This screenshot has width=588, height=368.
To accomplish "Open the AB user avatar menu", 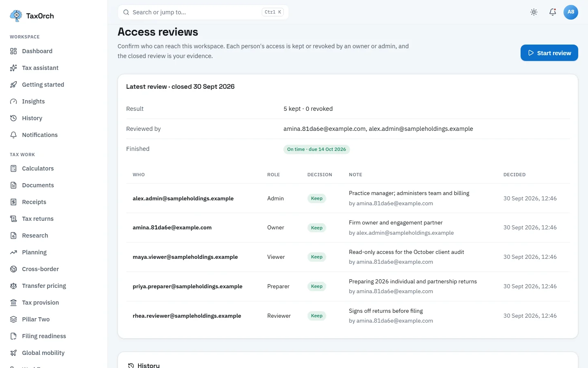I will (x=571, y=12).
